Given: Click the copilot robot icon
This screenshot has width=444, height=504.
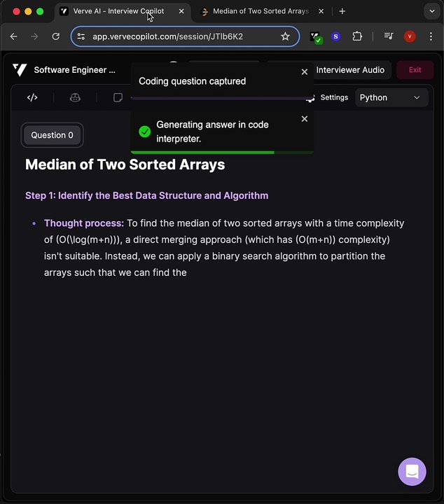Looking at the screenshot, I should pos(75,97).
